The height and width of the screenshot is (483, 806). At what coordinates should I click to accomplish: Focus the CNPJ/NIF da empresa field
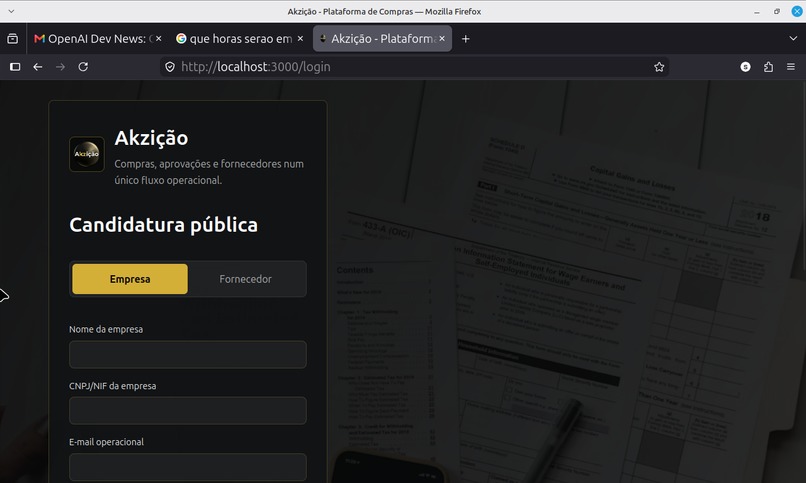coord(188,411)
